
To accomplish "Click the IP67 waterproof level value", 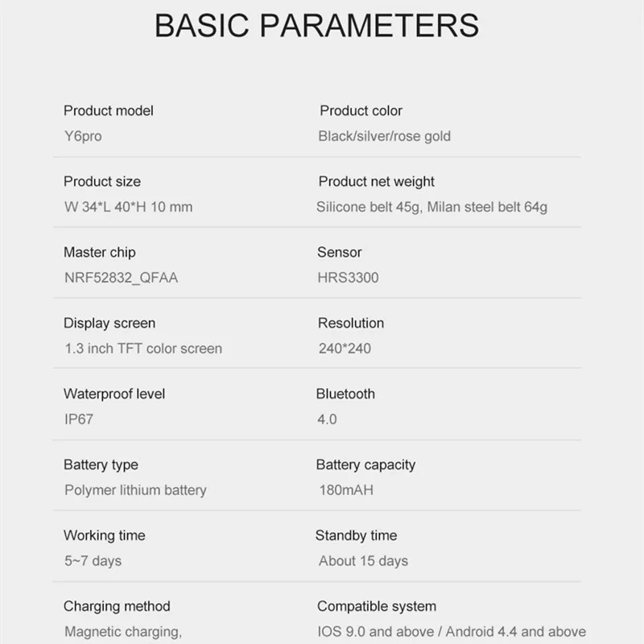I will pos(79,419).
